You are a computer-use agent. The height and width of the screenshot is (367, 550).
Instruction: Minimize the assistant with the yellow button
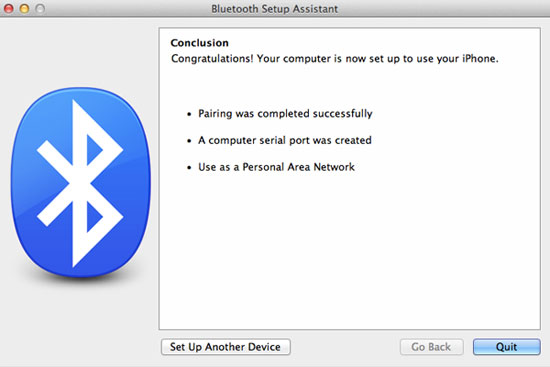point(24,8)
